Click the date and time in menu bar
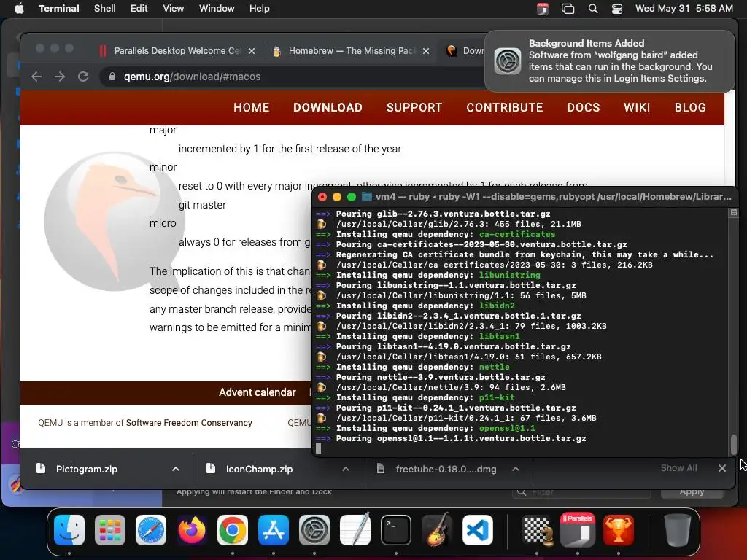This screenshot has width=747, height=560. [684, 9]
